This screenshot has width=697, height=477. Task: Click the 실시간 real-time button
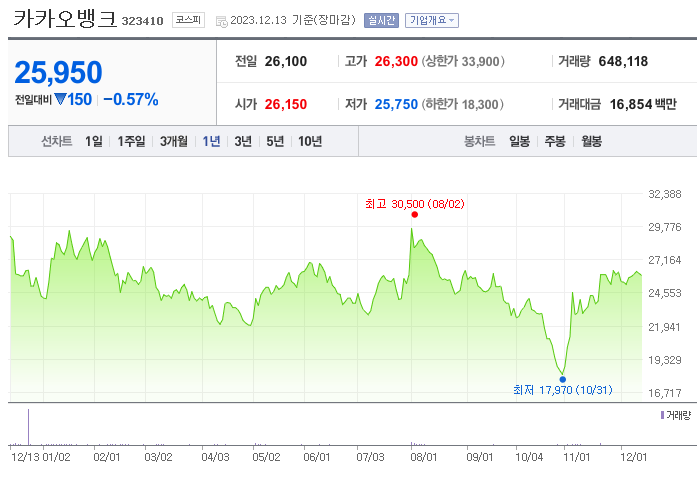click(x=381, y=20)
